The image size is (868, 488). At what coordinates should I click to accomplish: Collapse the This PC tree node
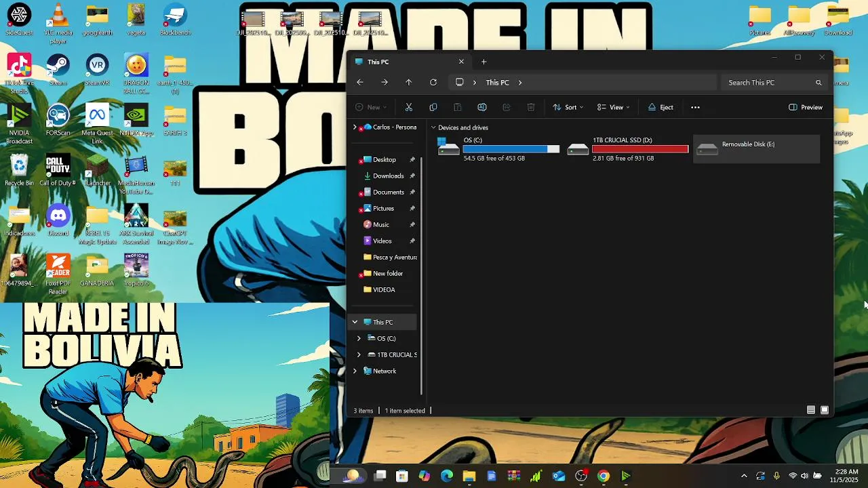pos(355,322)
